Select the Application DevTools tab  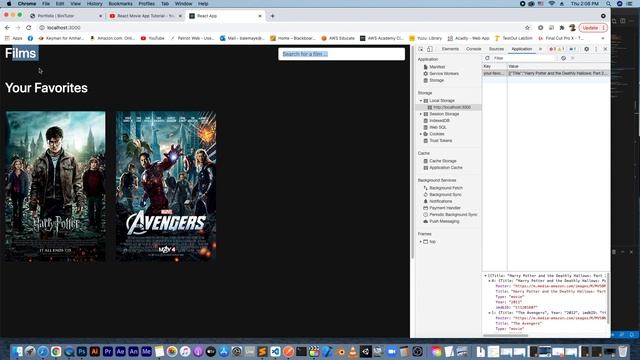coord(522,49)
